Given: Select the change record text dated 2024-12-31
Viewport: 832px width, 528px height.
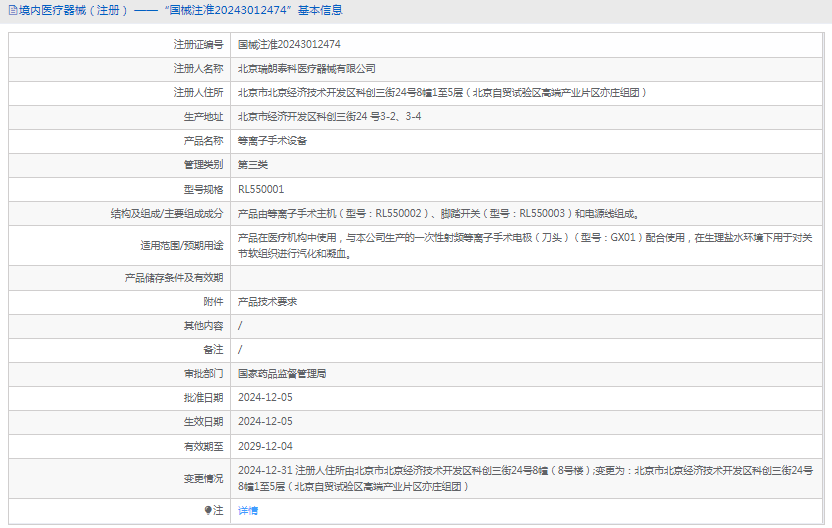Looking at the screenshot, I should tap(525, 478).
